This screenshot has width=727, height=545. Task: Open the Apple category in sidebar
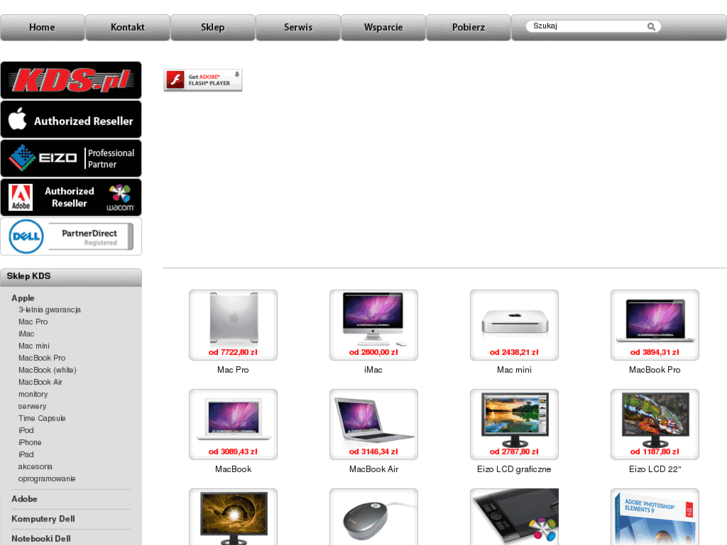23,298
